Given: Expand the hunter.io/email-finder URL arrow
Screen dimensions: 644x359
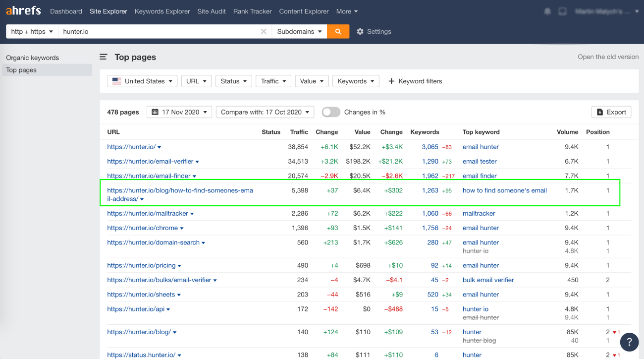Looking at the screenshot, I should coord(194,176).
